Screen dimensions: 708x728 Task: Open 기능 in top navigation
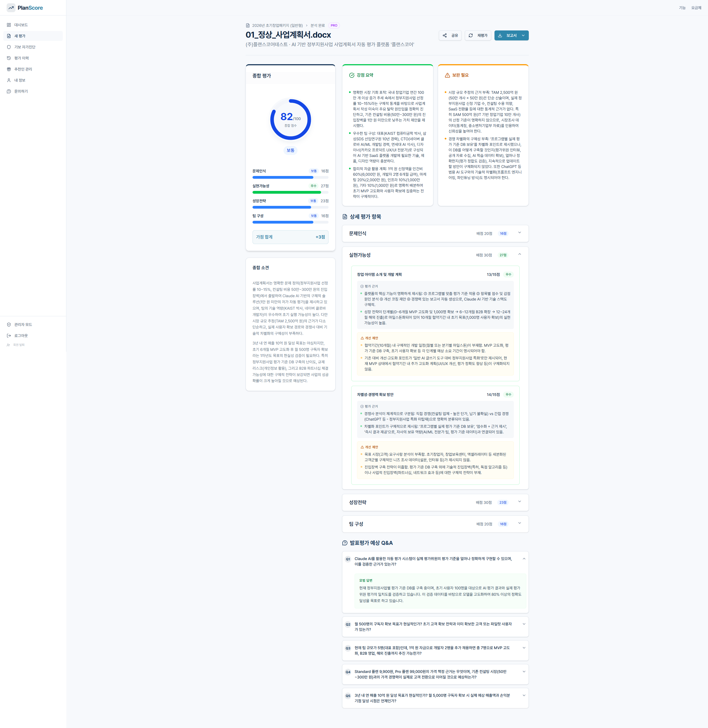[682, 8]
